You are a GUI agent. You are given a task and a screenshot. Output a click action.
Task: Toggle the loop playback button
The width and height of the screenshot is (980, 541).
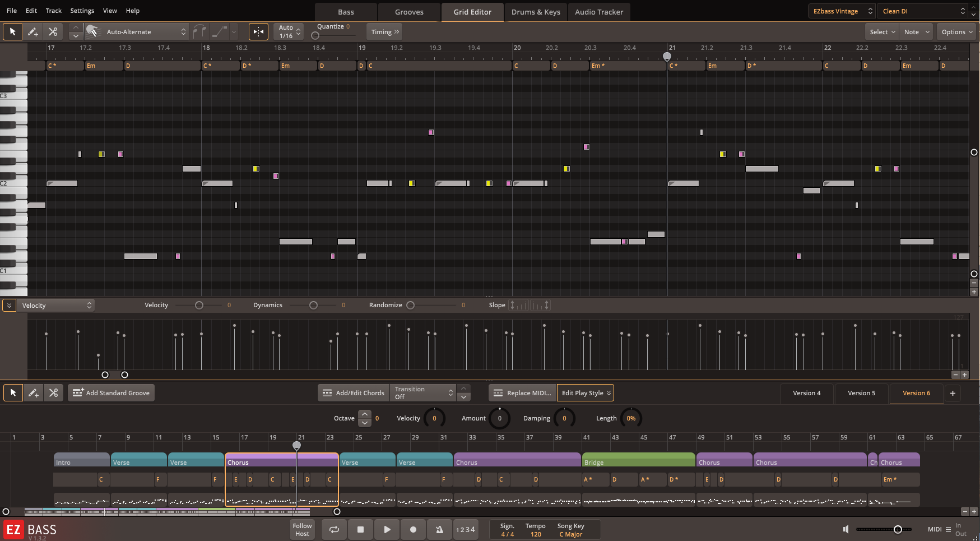click(334, 529)
